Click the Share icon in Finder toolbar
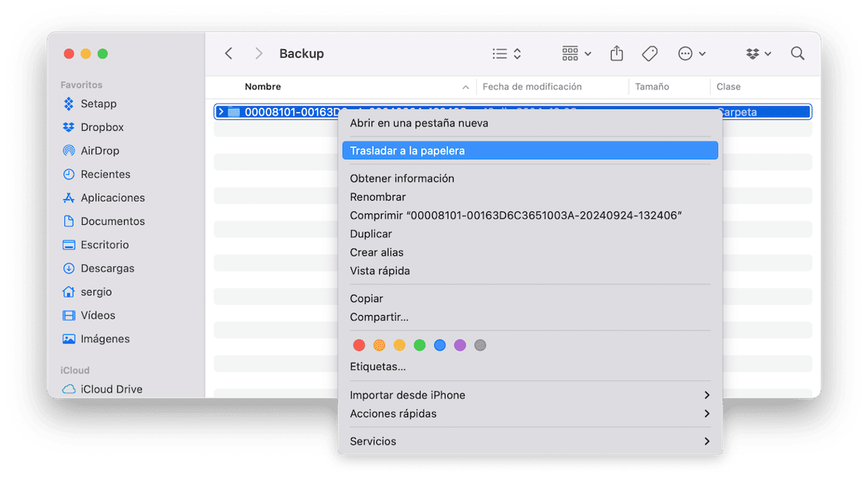 tap(617, 54)
